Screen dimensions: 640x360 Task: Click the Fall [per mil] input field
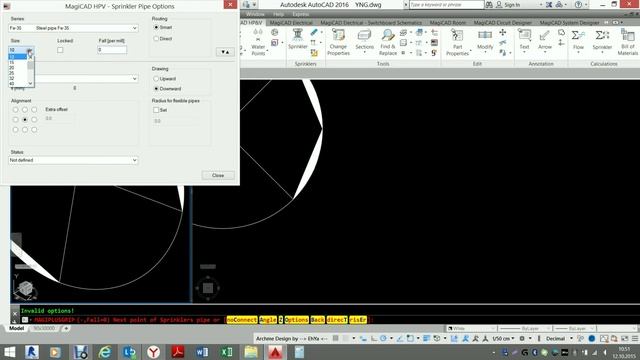point(112,50)
